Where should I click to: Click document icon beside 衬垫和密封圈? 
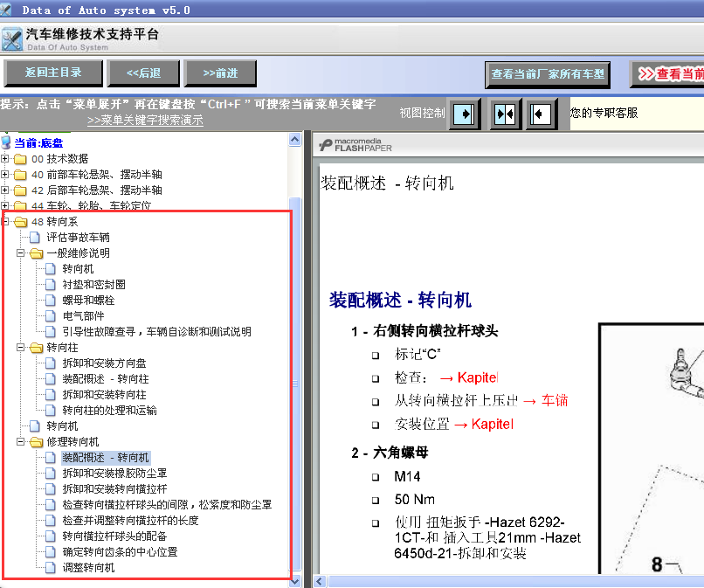51,284
